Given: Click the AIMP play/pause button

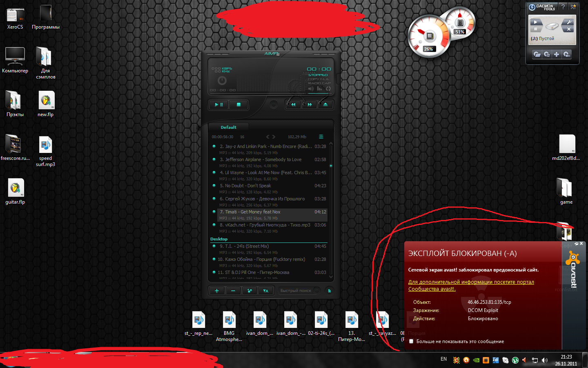Looking at the screenshot, I should pyautogui.click(x=219, y=105).
